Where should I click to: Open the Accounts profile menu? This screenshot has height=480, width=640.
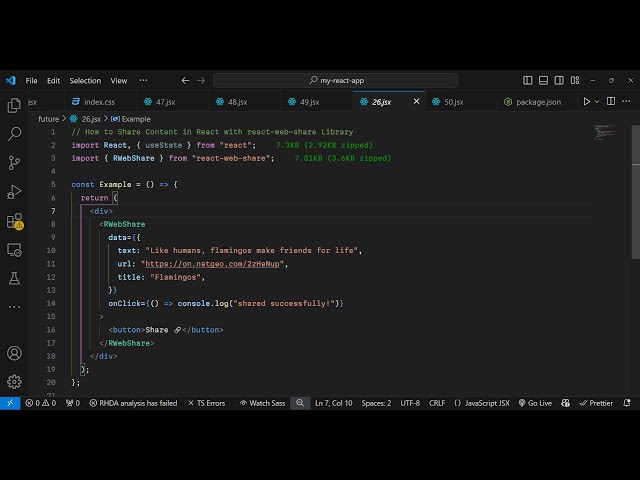click(14, 353)
